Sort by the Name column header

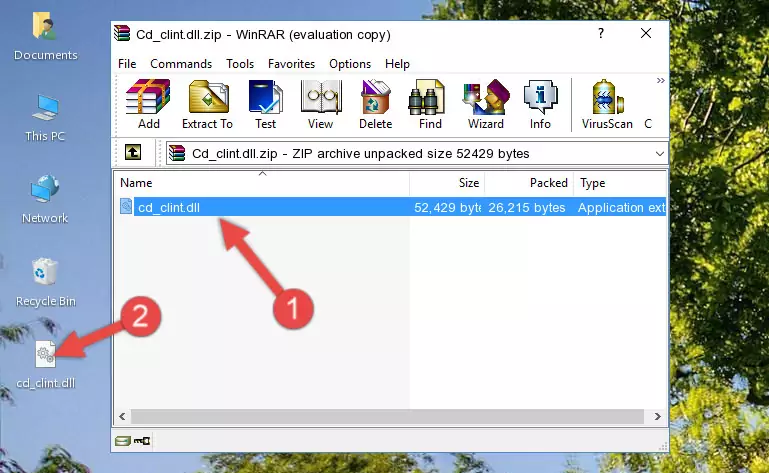[x=262, y=183]
